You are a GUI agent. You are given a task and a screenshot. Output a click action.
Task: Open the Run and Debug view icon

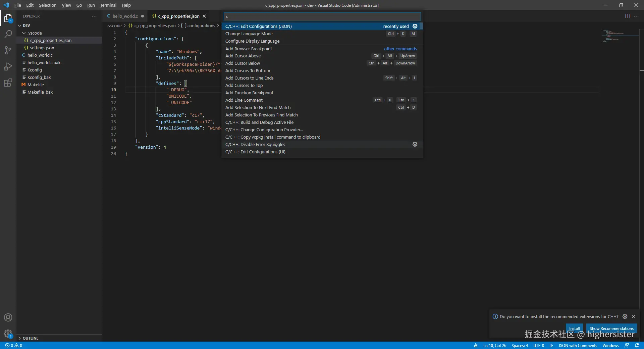pyautogui.click(x=8, y=66)
